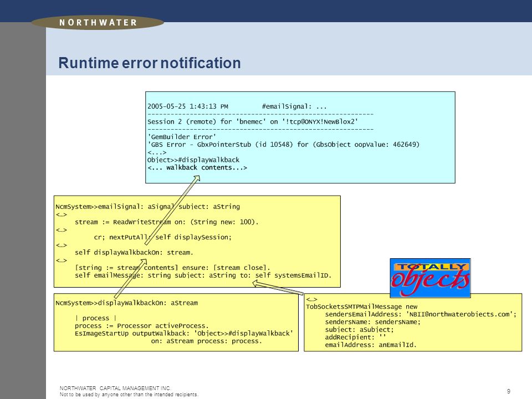532x399 pixels.
Task: Click the slide page number 9
Action: pos(509,391)
